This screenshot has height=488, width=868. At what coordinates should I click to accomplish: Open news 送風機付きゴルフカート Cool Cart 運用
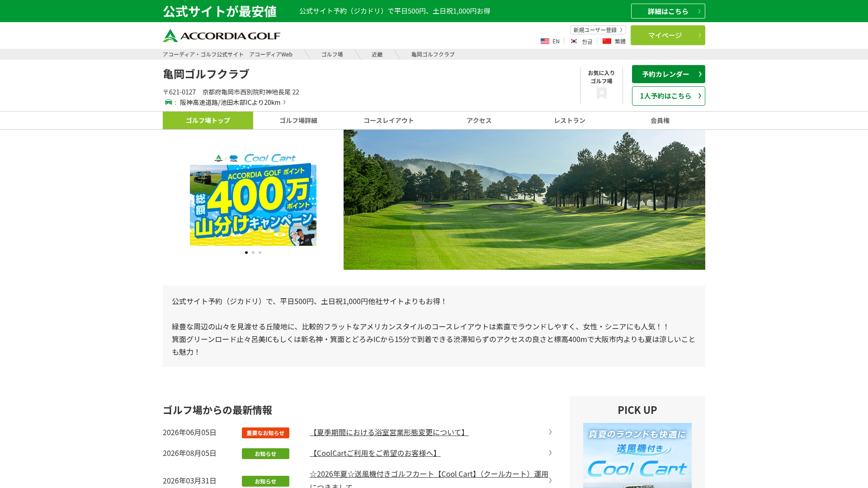click(x=429, y=479)
